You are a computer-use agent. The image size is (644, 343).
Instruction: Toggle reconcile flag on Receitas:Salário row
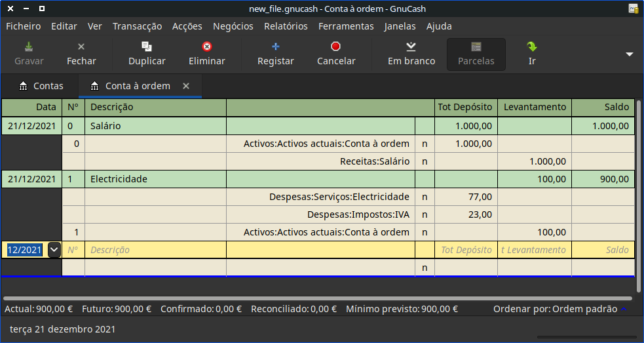[425, 161]
